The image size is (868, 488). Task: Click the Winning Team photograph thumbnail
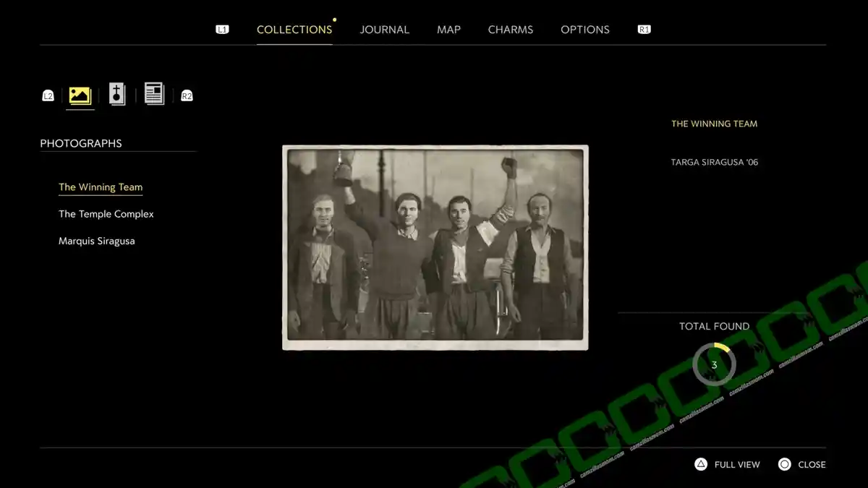[x=435, y=247]
